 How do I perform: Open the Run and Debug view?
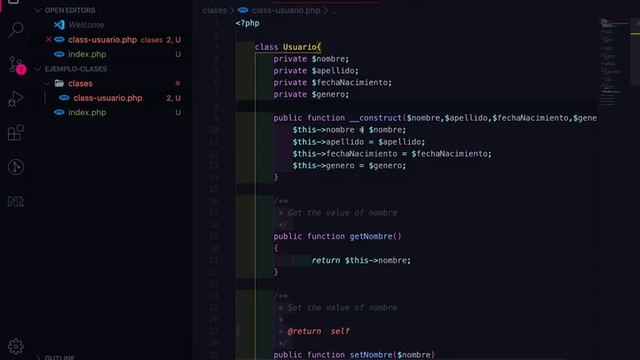point(16,99)
